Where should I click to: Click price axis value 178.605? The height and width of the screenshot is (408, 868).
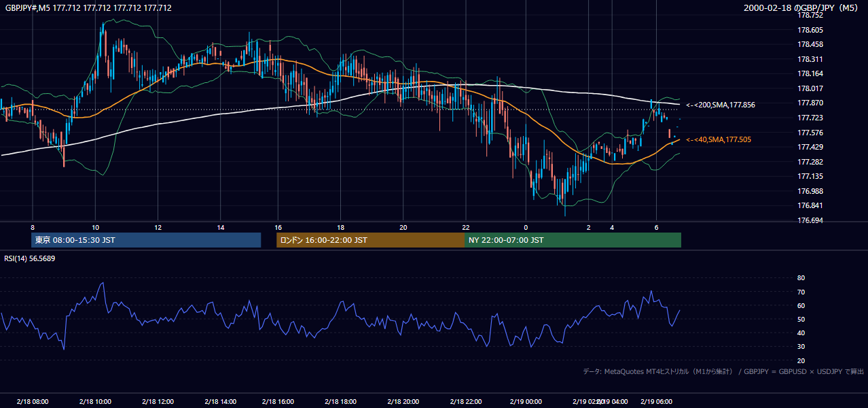pos(810,30)
